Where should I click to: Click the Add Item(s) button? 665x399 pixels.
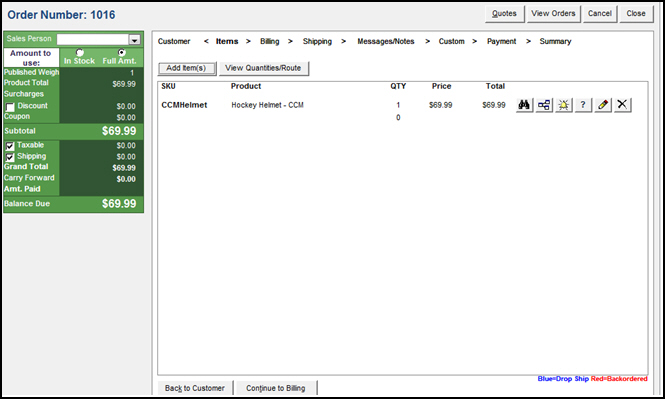(186, 68)
